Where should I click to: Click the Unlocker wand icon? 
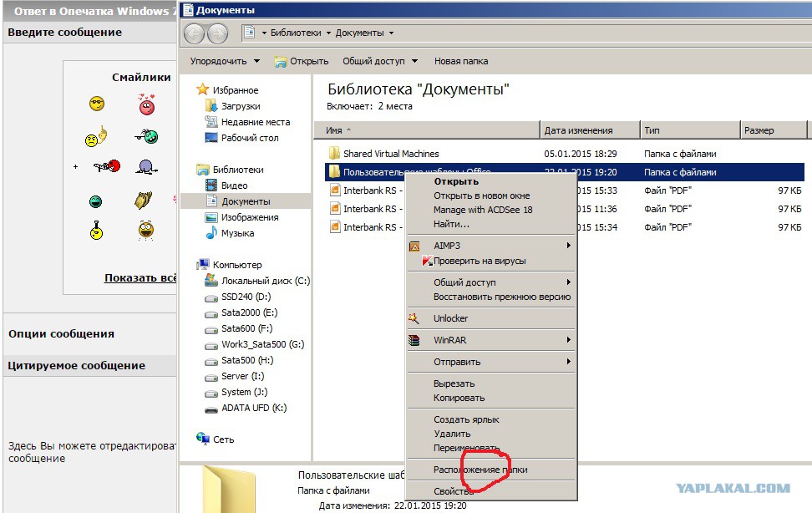414,318
